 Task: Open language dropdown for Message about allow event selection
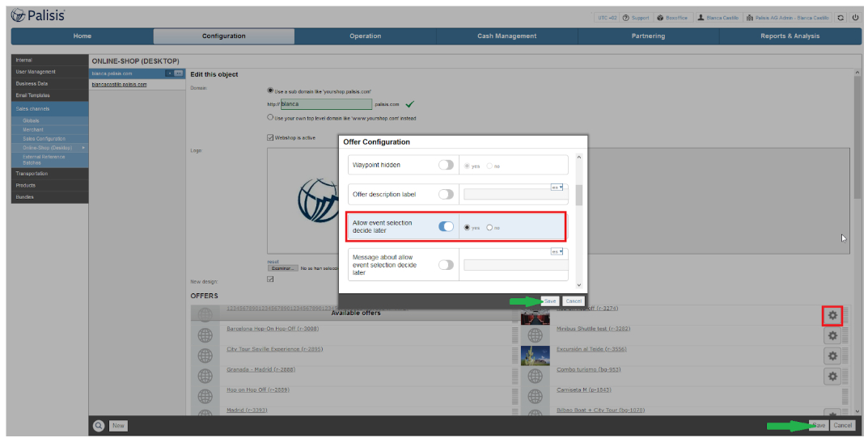pyautogui.click(x=557, y=251)
